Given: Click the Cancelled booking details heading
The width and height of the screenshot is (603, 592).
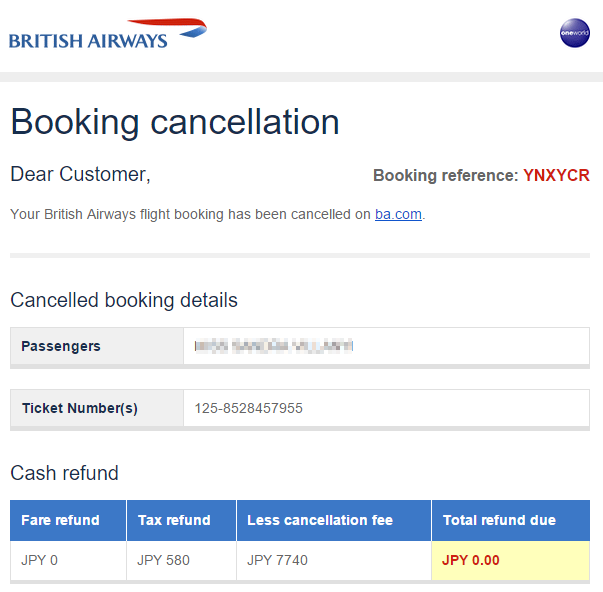Looking at the screenshot, I should 124,300.
